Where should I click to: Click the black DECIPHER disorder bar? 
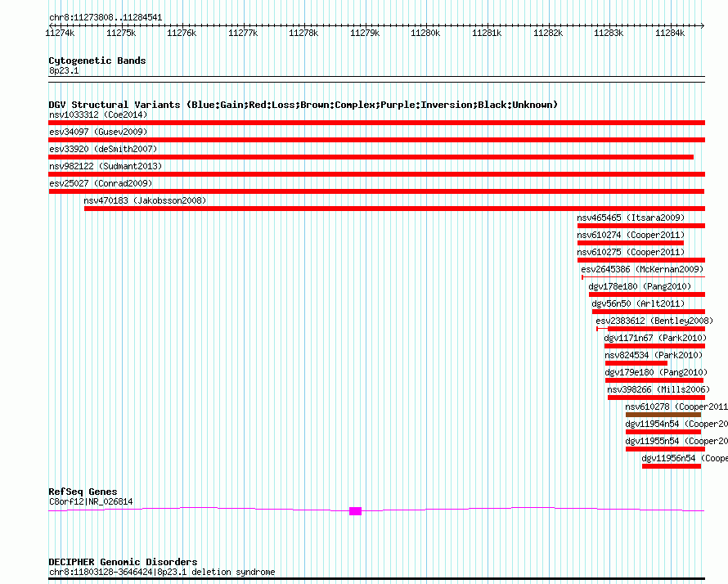click(x=376, y=579)
